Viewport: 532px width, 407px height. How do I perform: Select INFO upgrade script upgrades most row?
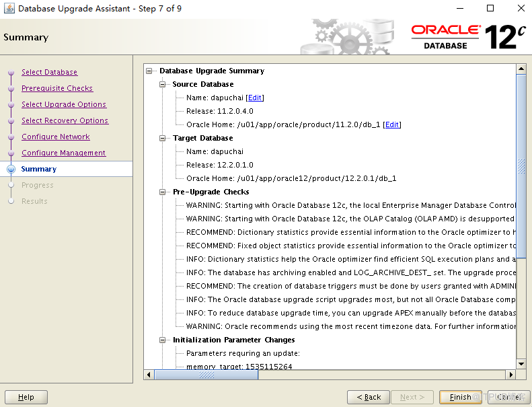coord(351,299)
